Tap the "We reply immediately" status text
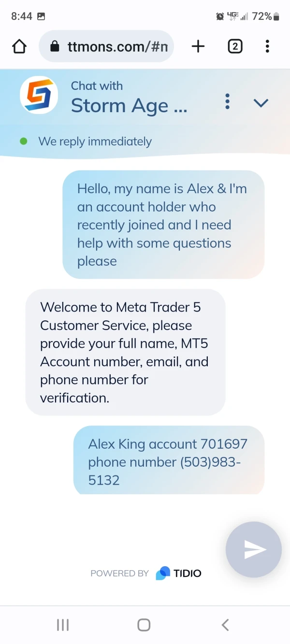290x644 pixels. click(x=95, y=142)
